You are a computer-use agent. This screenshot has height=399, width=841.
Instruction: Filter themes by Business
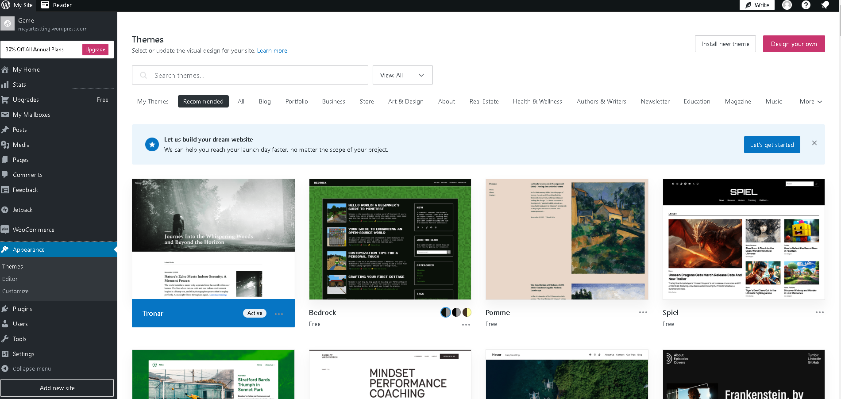[x=334, y=101]
